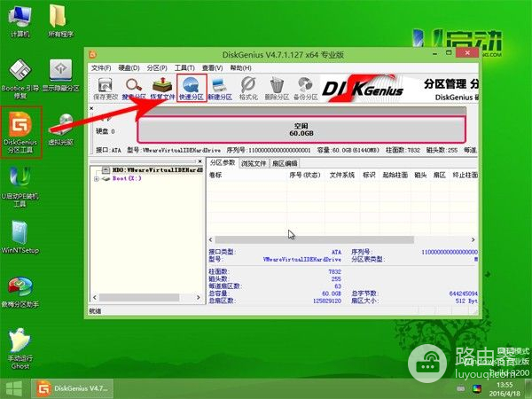Click the 扇区 column header
Viewport: 532px width, 399px height.
(440, 175)
